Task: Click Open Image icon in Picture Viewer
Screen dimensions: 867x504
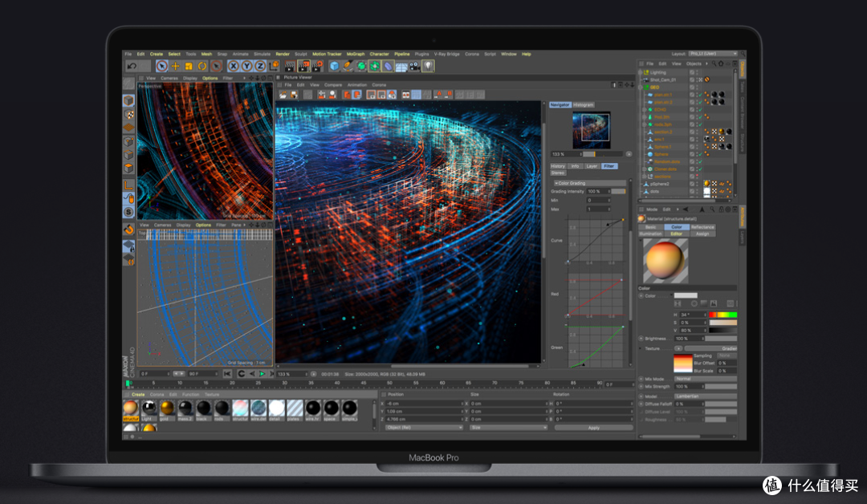Action: [x=283, y=95]
